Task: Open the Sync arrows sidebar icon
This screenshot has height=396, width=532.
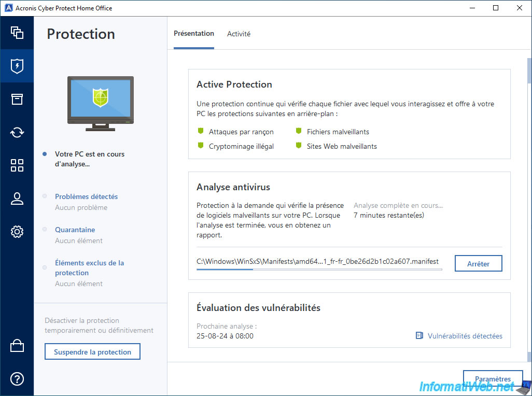Action: pos(17,132)
